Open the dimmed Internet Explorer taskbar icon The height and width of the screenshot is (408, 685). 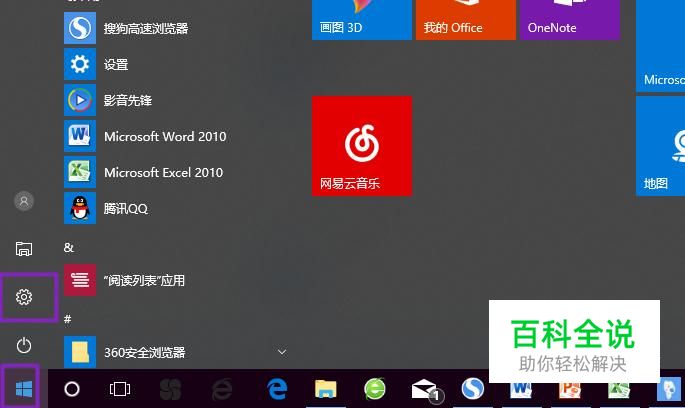[x=222, y=389]
